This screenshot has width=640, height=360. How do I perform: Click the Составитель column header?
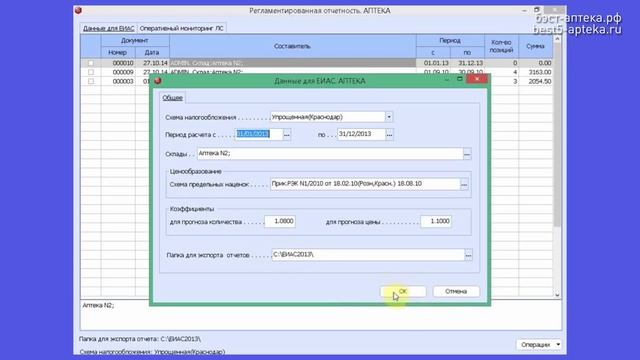click(293, 46)
